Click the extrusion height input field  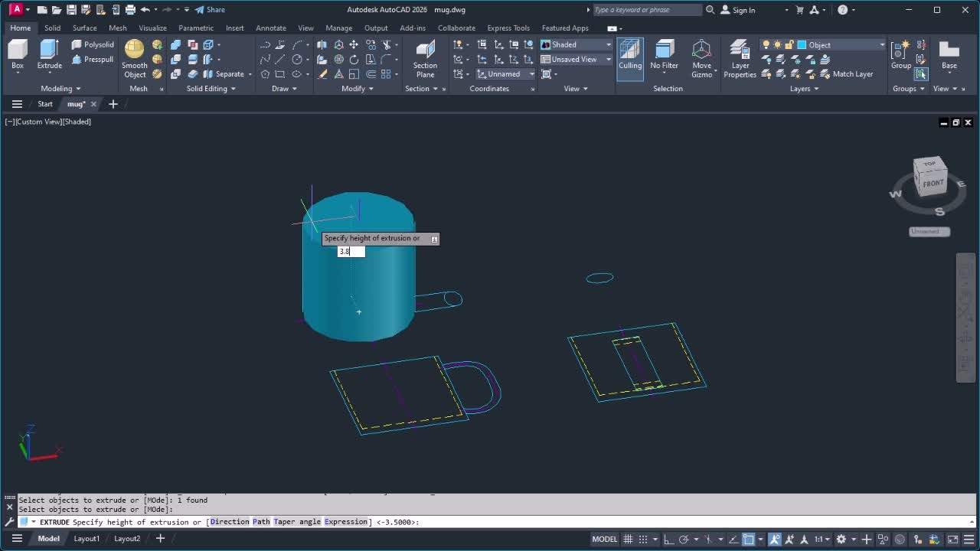click(x=351, y=252)
